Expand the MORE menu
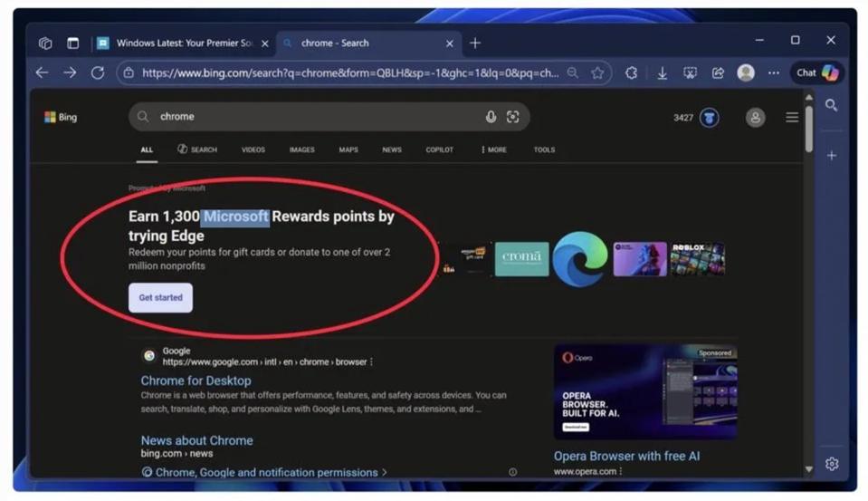 (494, 149)
